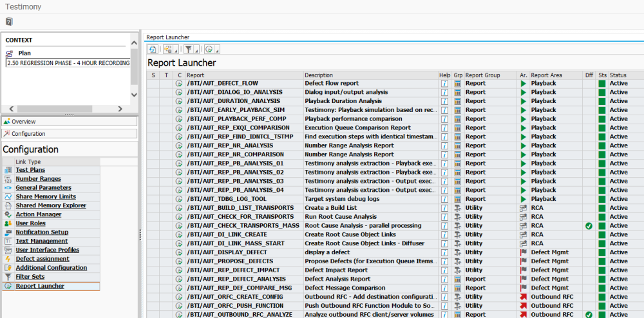Click the Report Group column header
644x318 pixels.
coord(490,75)
